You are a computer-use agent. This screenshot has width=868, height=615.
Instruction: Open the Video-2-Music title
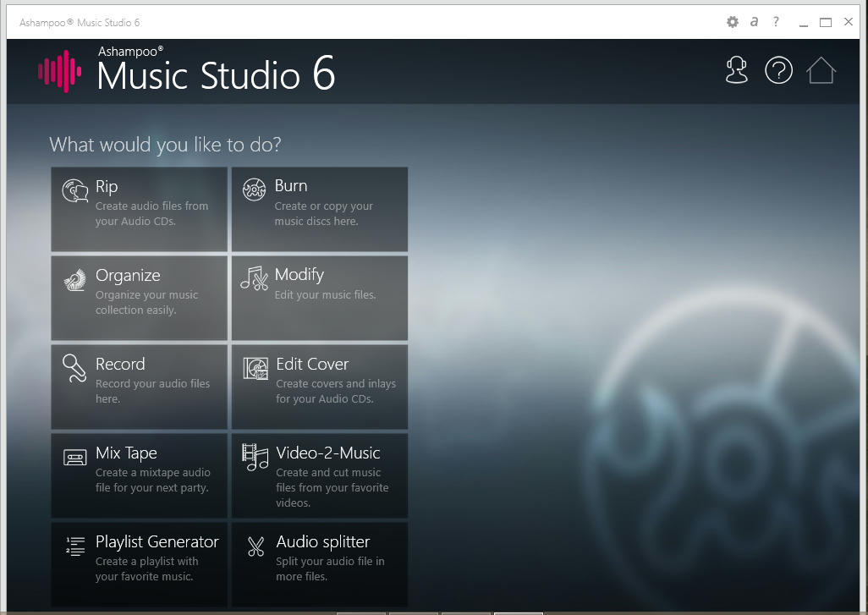(x=327, y=453)
